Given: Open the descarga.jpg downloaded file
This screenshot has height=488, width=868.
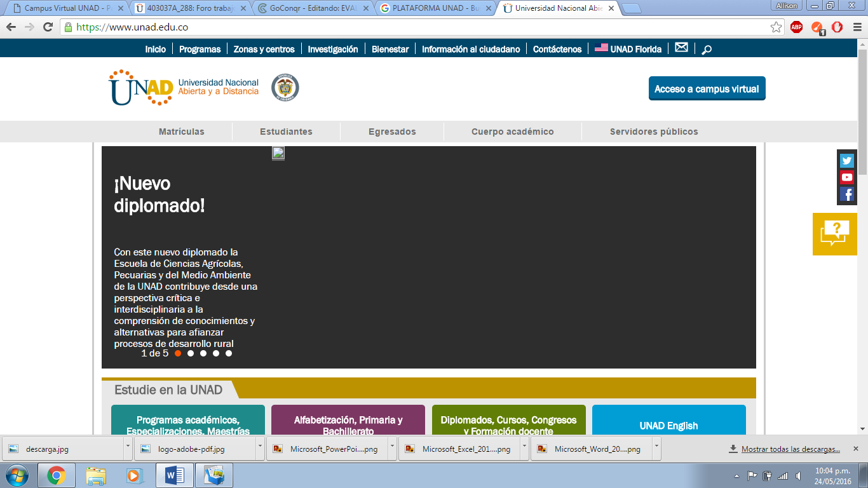Looking at the screenshot, I should click(x=62, y=449).
